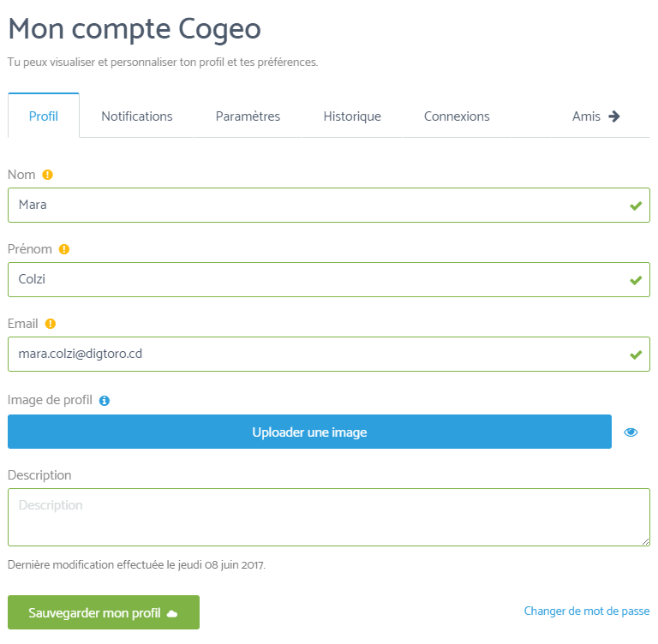Click the warning icon beside Prénom
Screen dimensions: 658x644
coord(63,249)
